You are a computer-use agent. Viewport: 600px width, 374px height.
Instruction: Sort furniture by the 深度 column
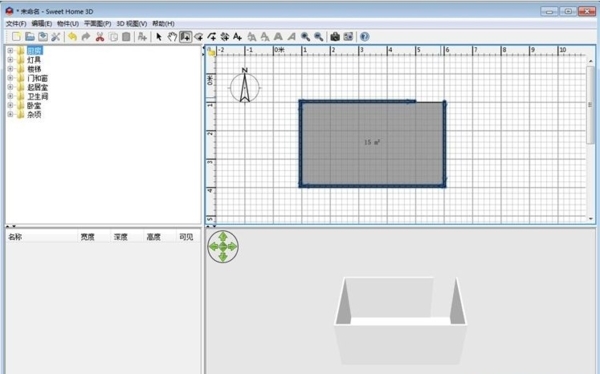click(127, 237)
